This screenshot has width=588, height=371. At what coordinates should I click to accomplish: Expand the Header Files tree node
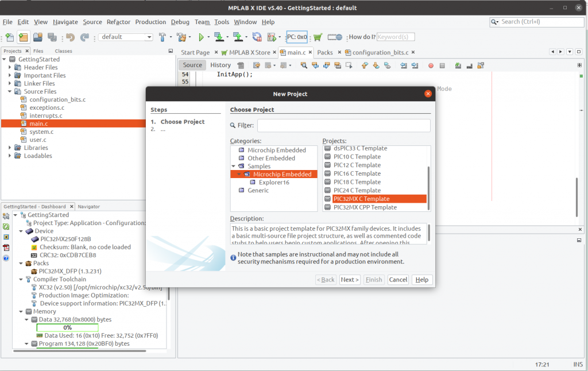[10, 67]
